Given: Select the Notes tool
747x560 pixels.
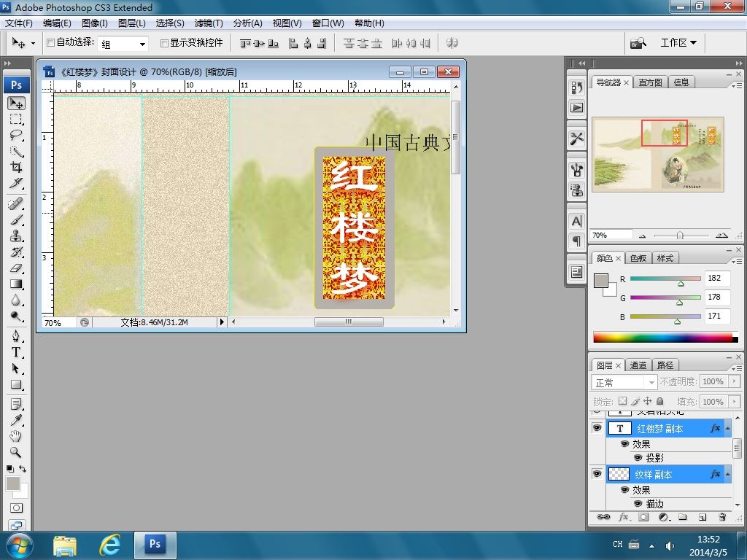Looking at the screenshot, I should [x=16, y=404].
